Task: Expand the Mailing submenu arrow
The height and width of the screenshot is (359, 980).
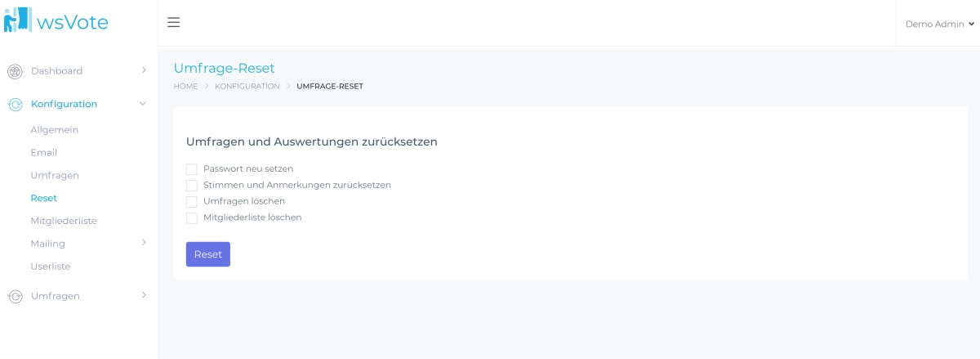Action: pyautogui.click(x=144, y=242)
